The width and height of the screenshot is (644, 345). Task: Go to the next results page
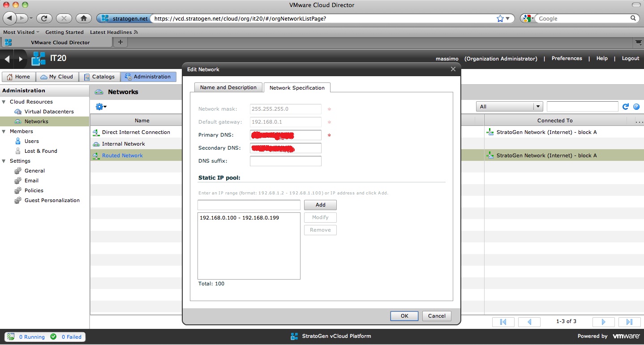pos(603,322)
